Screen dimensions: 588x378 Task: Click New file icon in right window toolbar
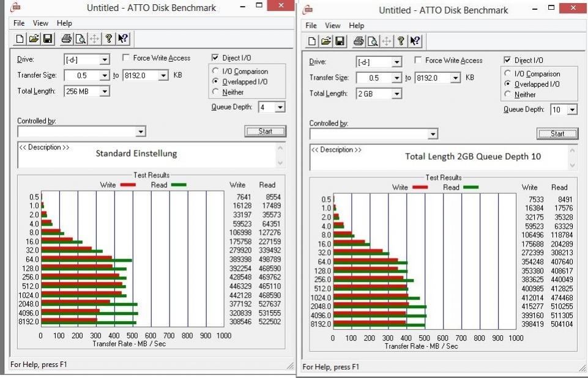312,41
